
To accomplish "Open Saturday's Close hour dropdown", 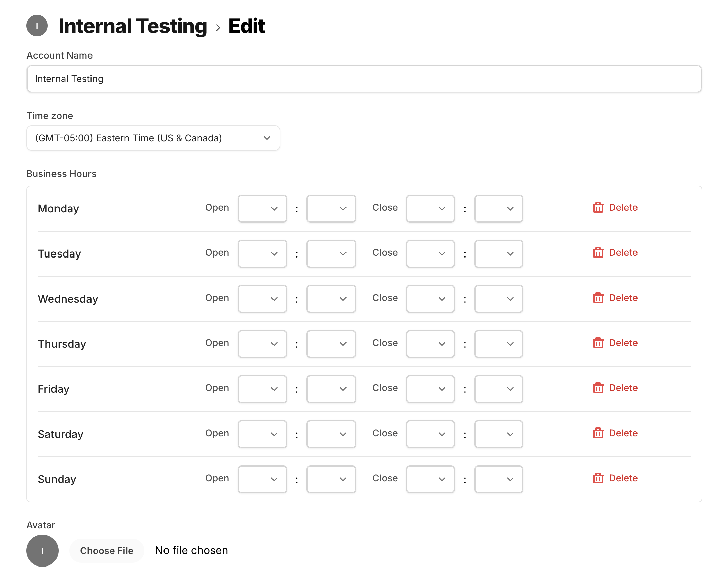I will point(430,434).
